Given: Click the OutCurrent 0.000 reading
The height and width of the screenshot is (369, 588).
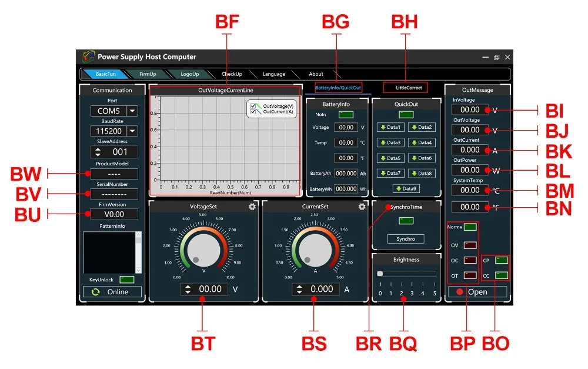Looking at the screenshot, I should point(470,149).
